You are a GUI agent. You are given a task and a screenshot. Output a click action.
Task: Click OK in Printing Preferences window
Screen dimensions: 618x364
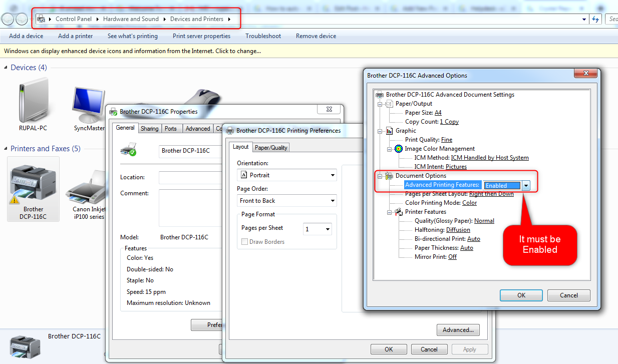pos(389,349)
